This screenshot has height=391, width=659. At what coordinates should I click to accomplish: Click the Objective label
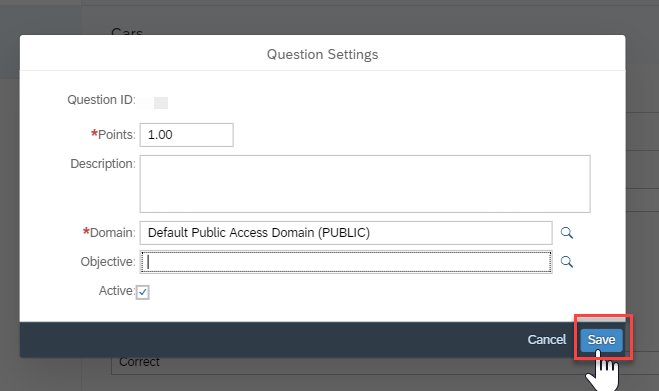108,262
